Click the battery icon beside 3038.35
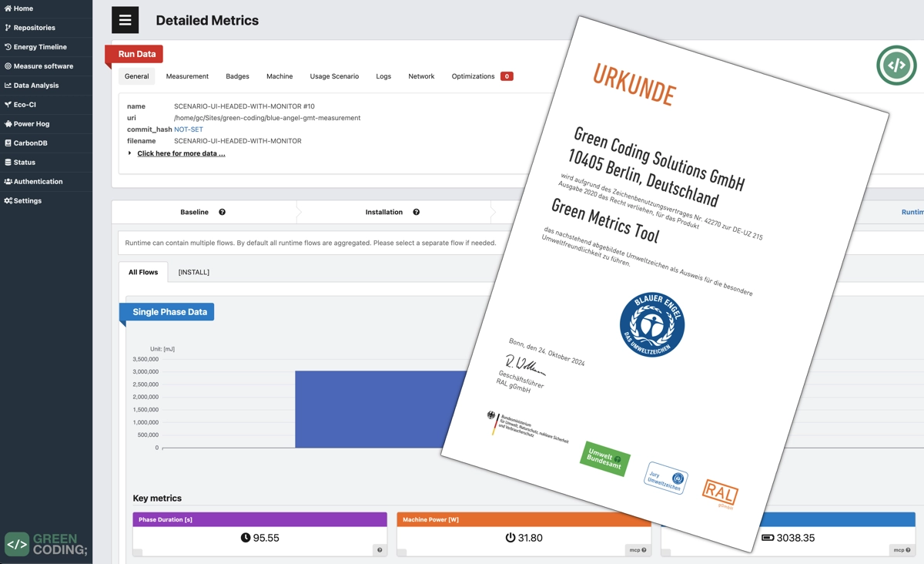 768,538
